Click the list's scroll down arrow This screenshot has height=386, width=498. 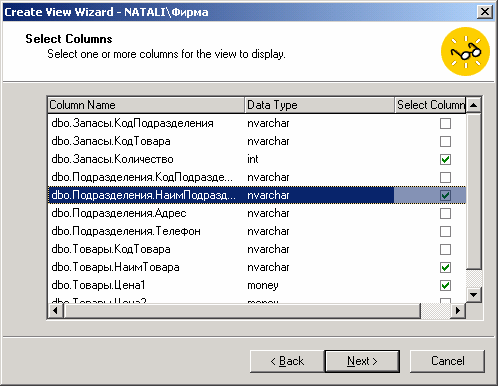[x=473, y=294]
